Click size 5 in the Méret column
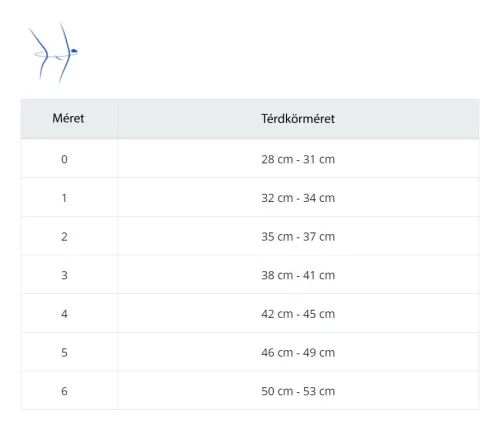The width and height of the screenshot is (500, 429). [64, 353]
